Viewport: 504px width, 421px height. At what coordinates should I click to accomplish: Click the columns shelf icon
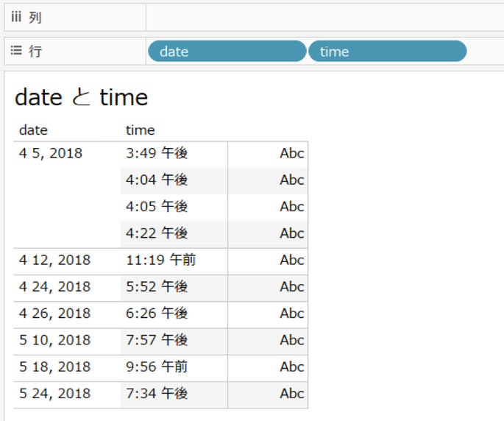tap(15, 17)
